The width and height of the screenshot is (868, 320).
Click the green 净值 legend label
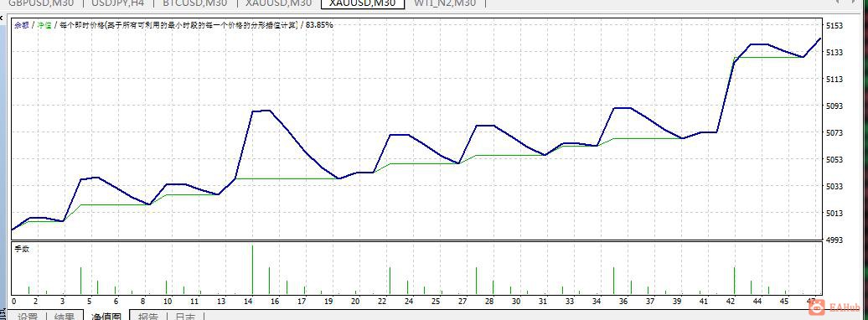pos(44,25)
